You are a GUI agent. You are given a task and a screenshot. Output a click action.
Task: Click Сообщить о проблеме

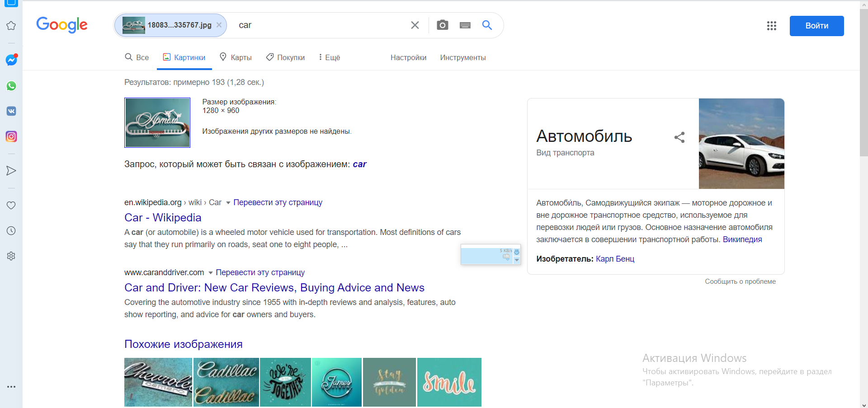point(740,281)
